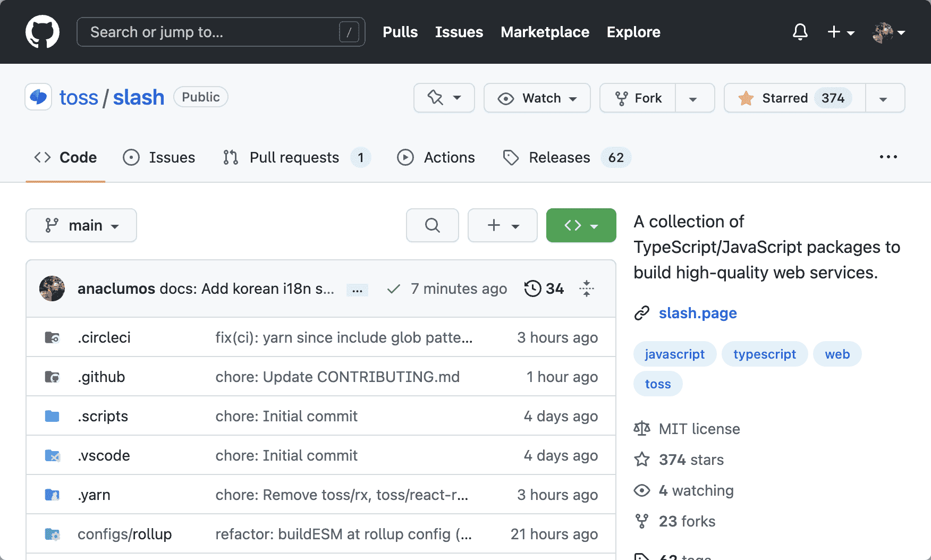931x560 pixels.
Task: Click the search magnifier icon button
Action: pyautogui.click(x=432, y=225)
